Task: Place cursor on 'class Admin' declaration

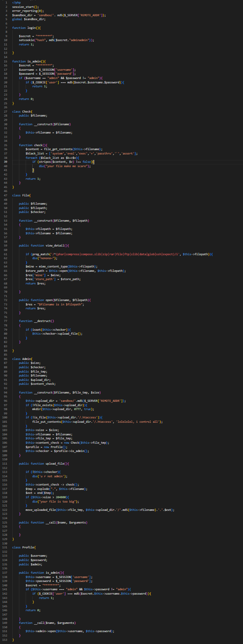Action: pos(22,359)
